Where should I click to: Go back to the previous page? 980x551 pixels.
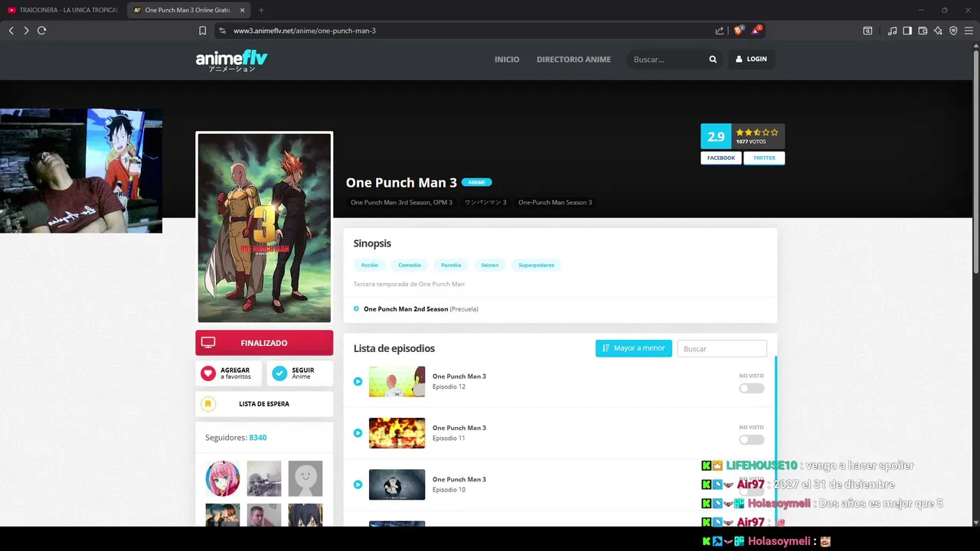11,31
